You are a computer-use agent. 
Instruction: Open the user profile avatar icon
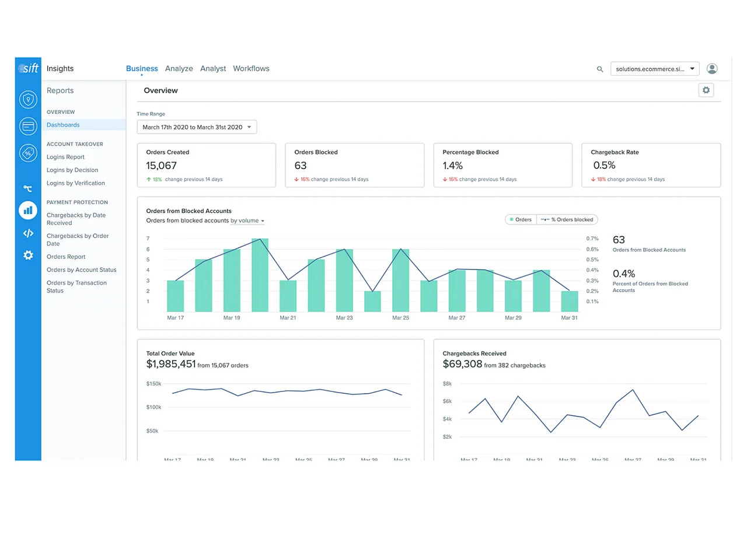[712, 69]
